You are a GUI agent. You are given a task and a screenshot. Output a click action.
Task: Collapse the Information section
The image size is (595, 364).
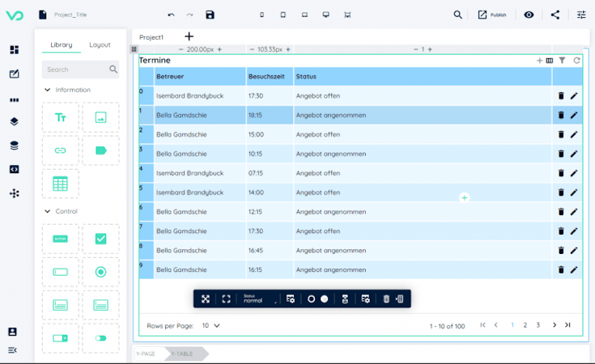48,90
